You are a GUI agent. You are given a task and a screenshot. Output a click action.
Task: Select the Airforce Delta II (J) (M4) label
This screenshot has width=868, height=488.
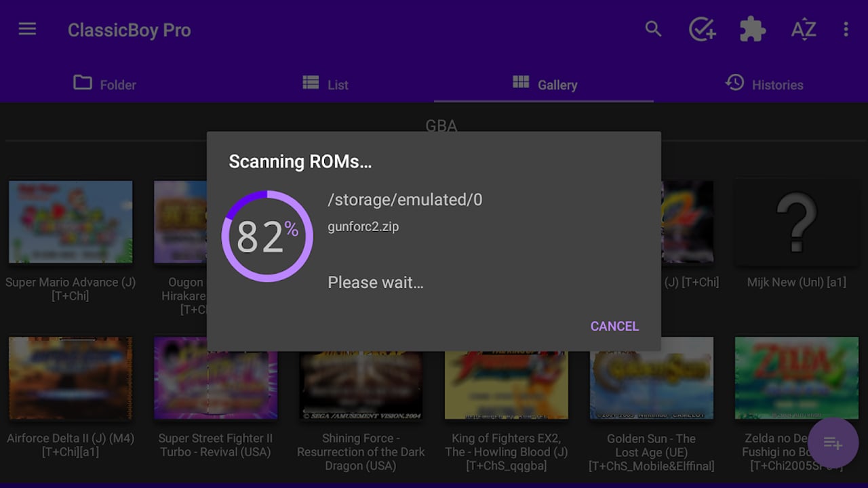71,445
